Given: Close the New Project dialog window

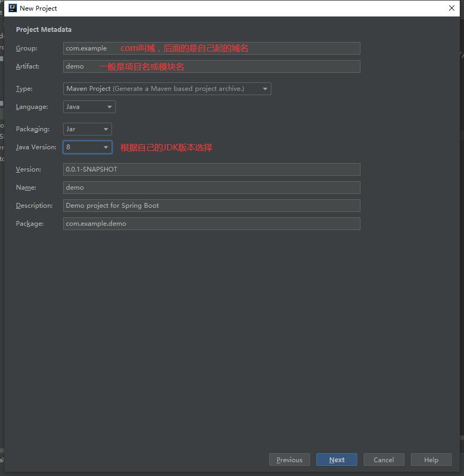Looking at the screenshot, I should coord(452,8).
